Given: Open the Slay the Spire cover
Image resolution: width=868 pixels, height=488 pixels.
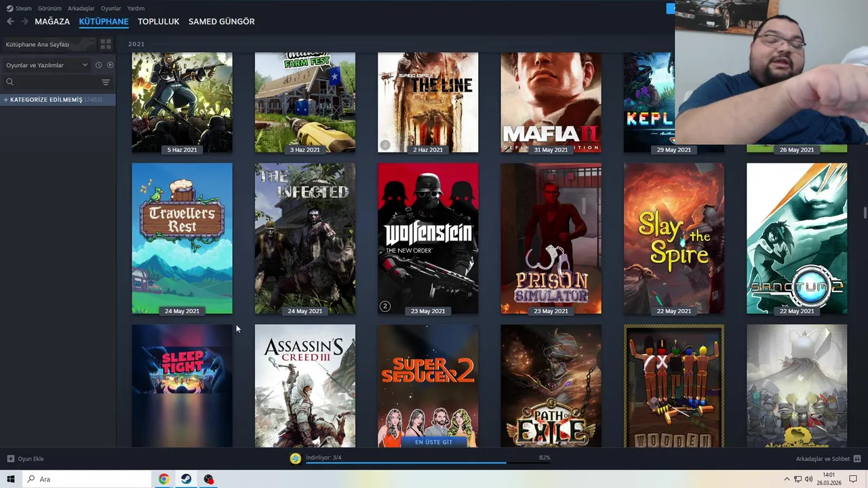Looking at the screenshot, I should (673, 239).
